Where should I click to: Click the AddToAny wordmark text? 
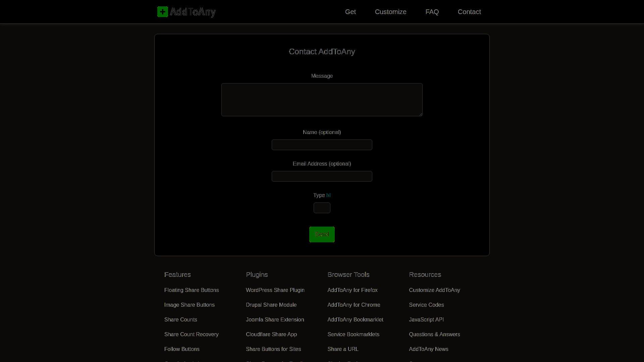point(193,12)
